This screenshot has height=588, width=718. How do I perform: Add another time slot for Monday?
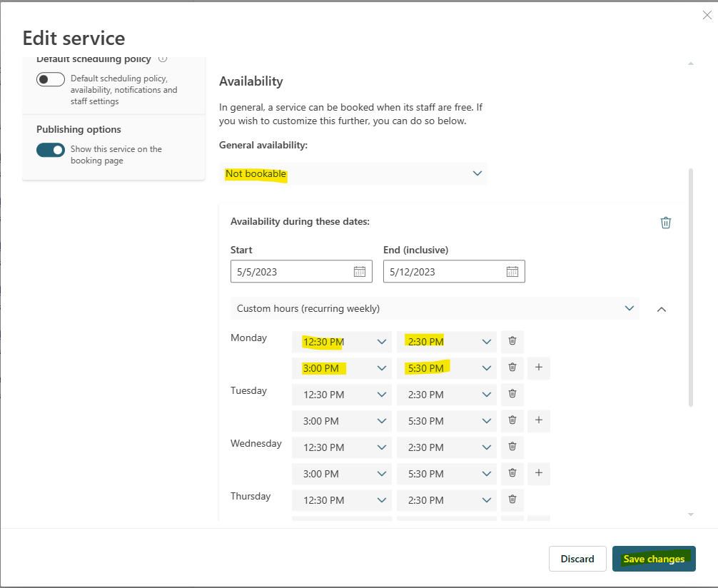pyautogui.click(x=539, y=367)
